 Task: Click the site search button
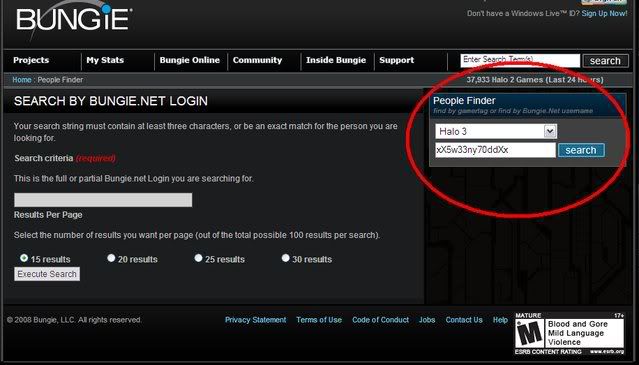(605, 61)
